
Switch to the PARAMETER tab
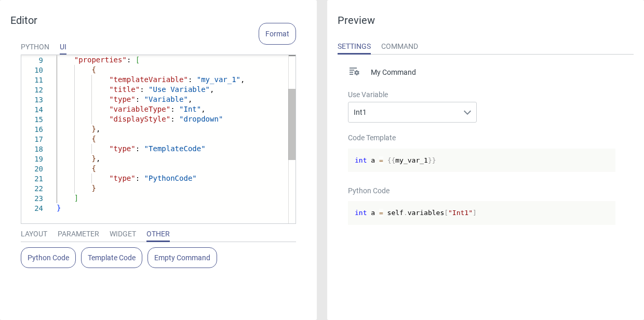tap(78, 234)
